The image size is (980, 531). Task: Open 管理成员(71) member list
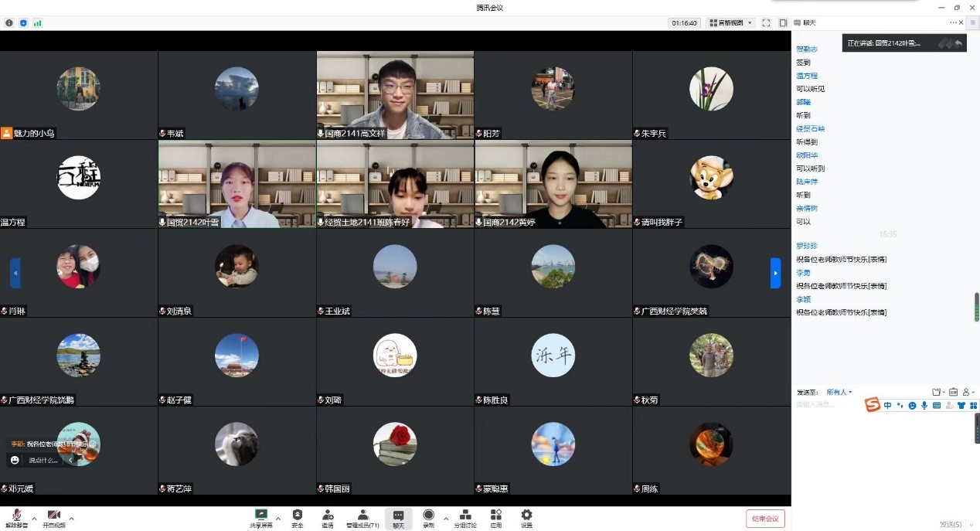coord(362,517)
